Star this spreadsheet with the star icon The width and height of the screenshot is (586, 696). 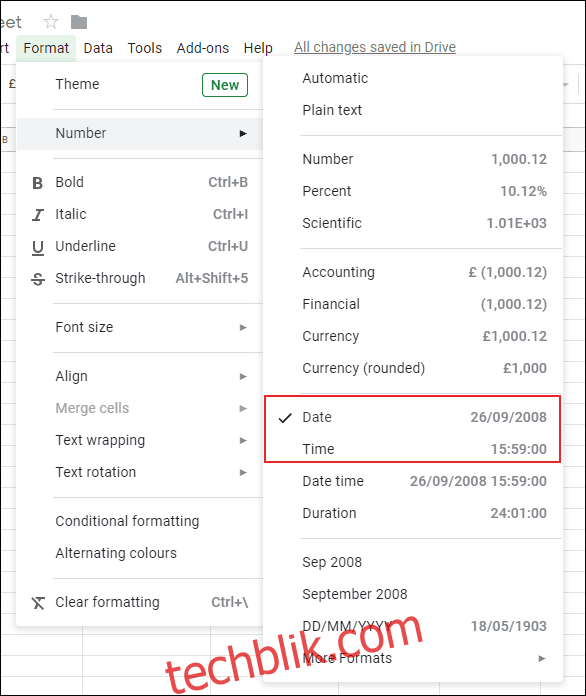pos(51,21)
